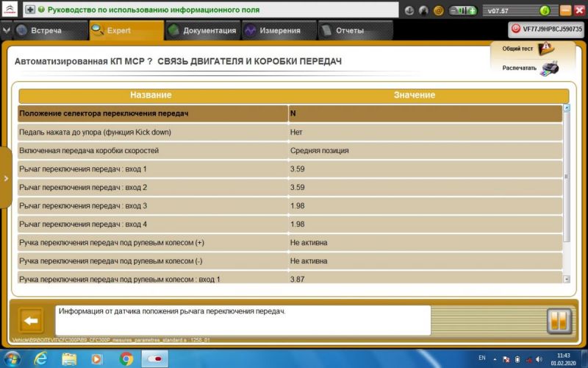Select the Отчеты tab
The image size is (588, 368).
point(348,31)
